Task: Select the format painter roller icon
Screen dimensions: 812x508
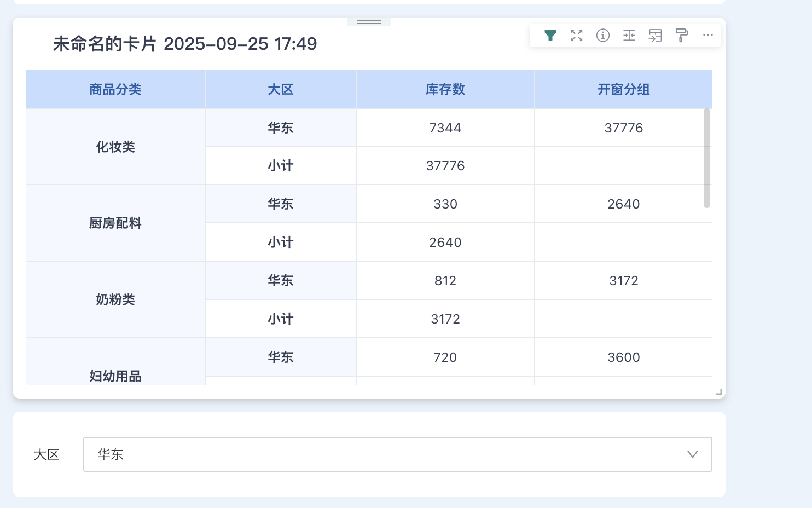Action: click(x=681, y=35)
